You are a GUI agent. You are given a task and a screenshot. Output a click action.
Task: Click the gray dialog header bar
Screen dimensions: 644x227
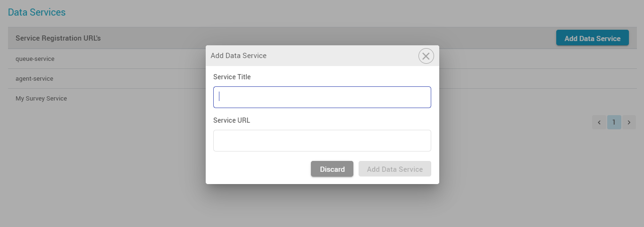coord(340,56)
